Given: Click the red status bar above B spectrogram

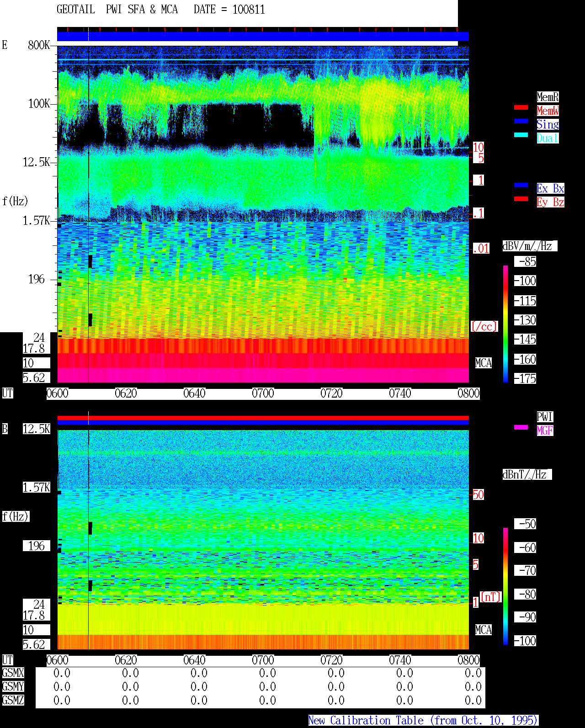Looking at the screenshot, I should pos(263,418).
